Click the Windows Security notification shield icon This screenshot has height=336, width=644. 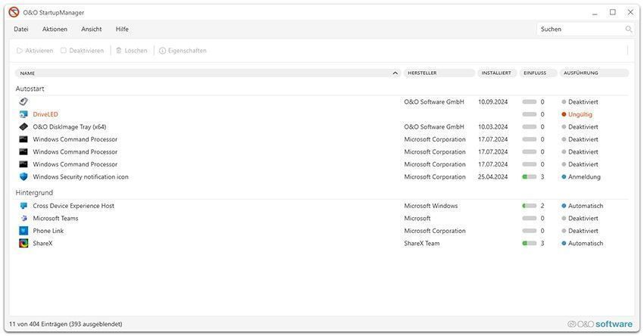23,177
